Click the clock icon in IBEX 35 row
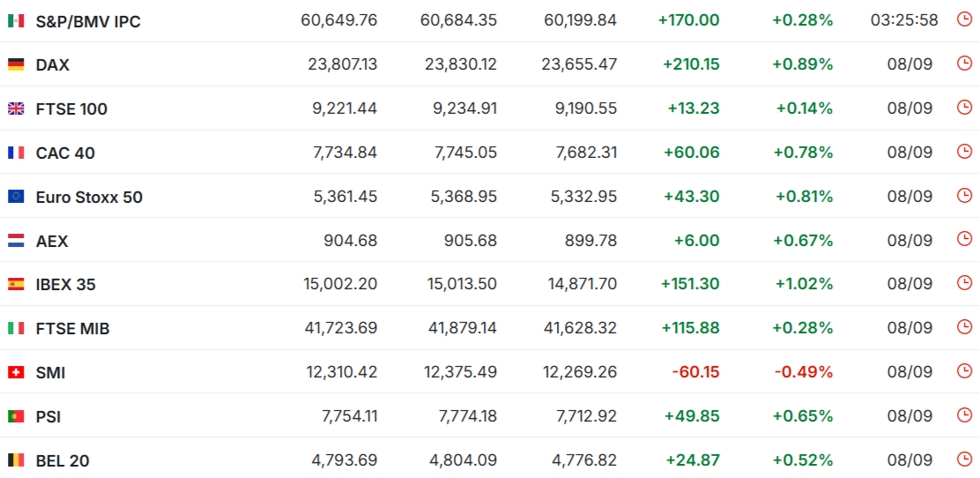Image resolution: width=980 pixels, height=478 pixels. (964, 283)
